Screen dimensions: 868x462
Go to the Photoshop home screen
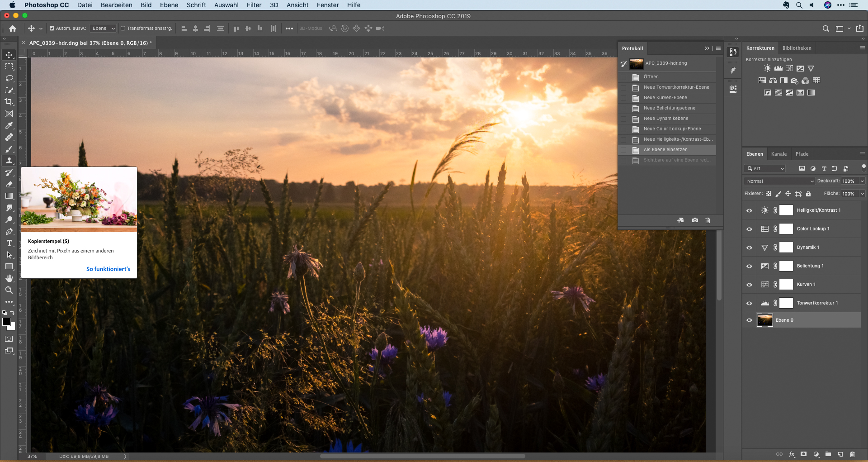[13, 29]
